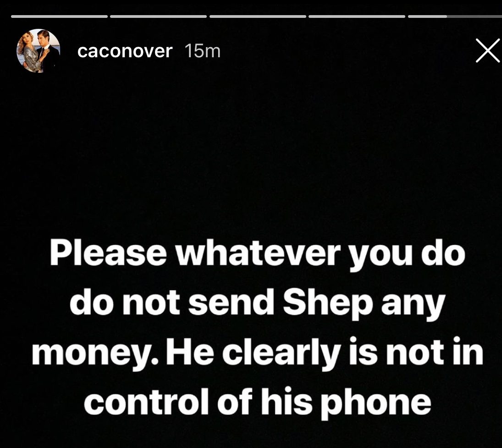Close the story with the X icon
Image resolution: width=502 pixels, height=448 pixels.
(488, 50)
